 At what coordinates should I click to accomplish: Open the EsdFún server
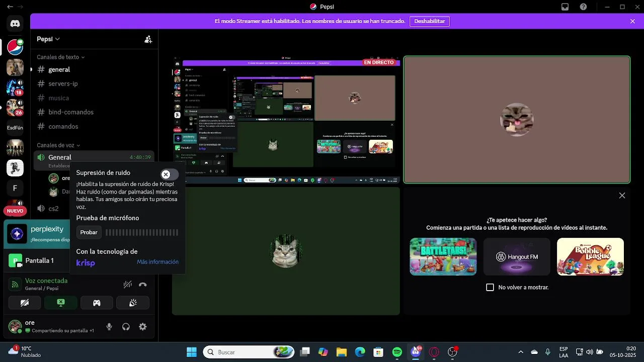tap(15, 128)
